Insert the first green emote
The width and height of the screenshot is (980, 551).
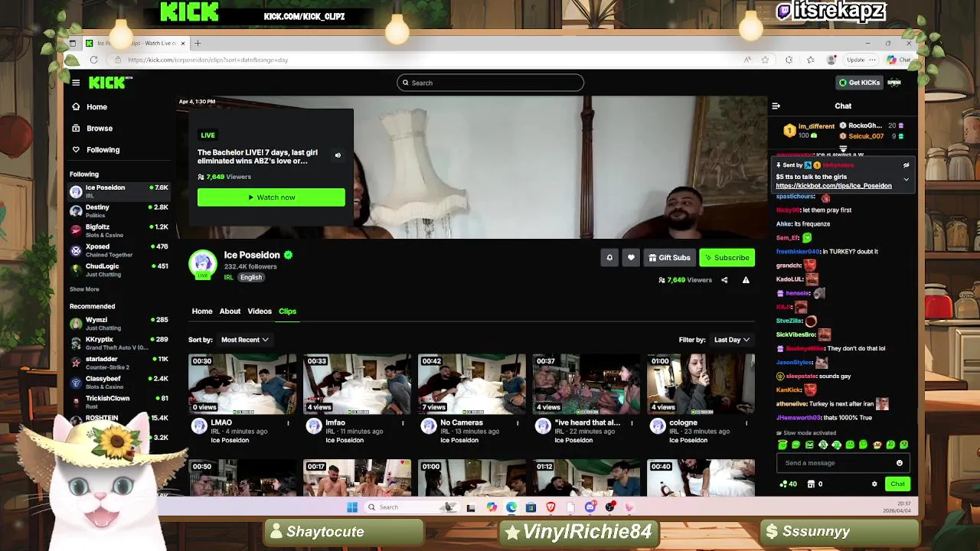[x=782, y=445]
